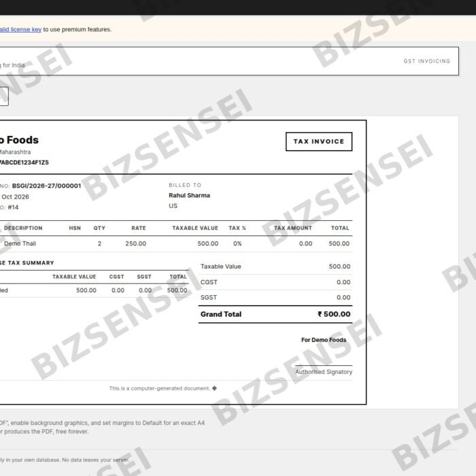Click the For Demo Foods text
The width and height of the screenshot is (476, 476).
coord(324,340)
